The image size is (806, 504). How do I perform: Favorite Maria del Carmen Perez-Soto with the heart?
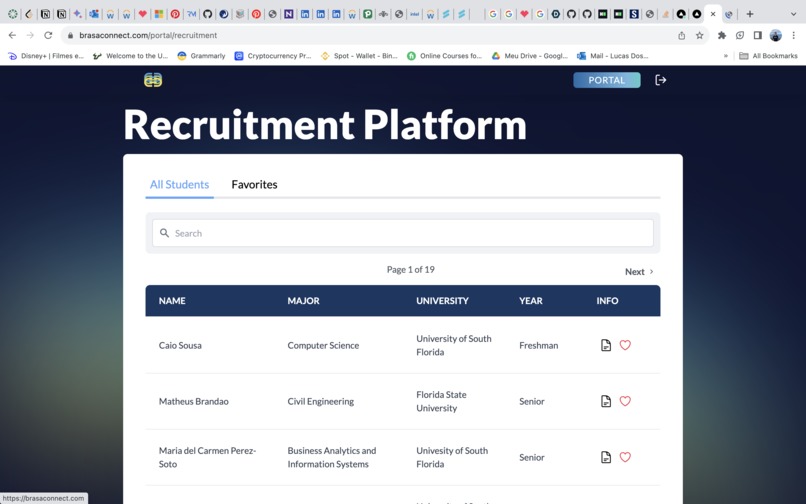(x=625, y=457)
